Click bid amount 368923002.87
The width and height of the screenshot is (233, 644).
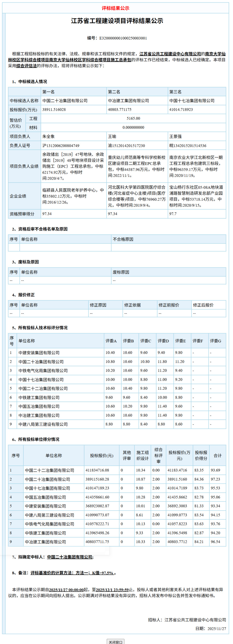click(97, 506)
